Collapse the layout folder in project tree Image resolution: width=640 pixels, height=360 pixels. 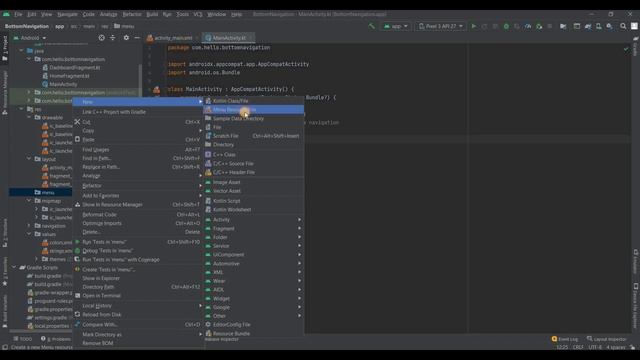[x=29, y=159]
